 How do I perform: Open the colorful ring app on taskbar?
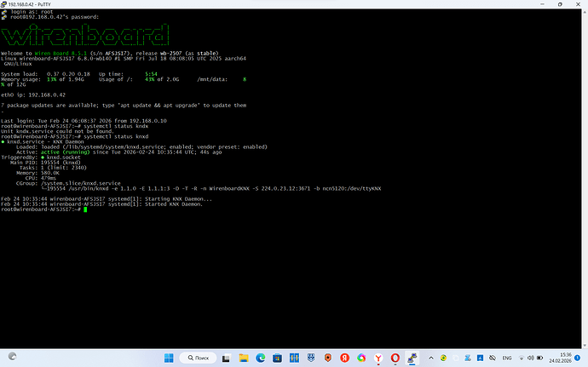point(361,358)
